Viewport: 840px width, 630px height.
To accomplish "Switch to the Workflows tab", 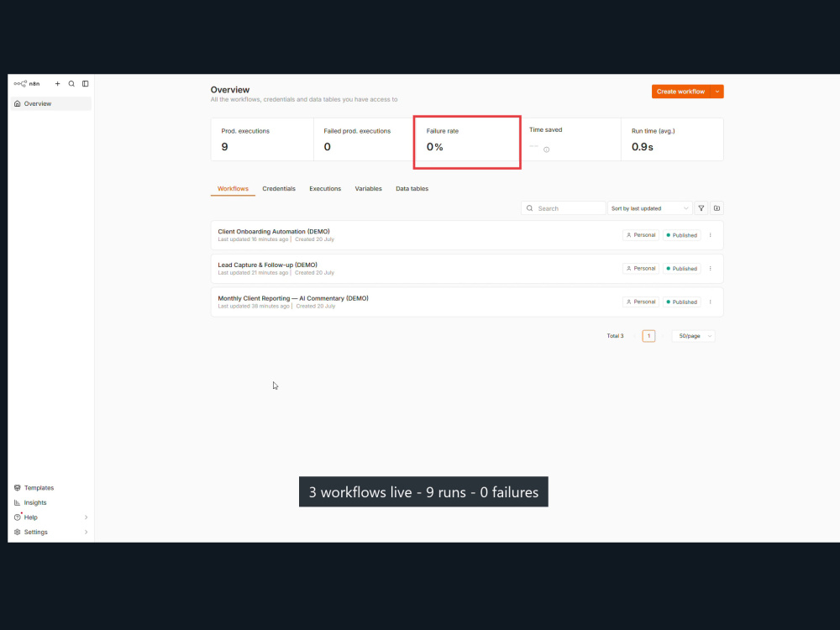I will click(233, 188).
